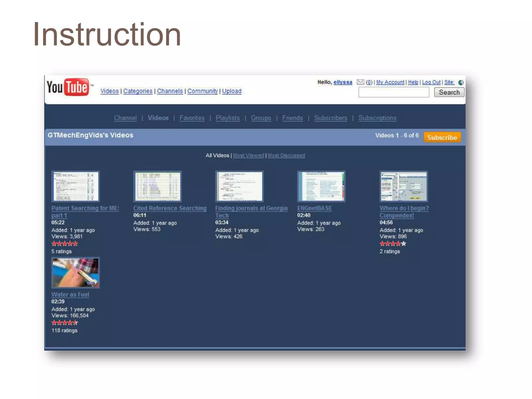Open Cited Reference Searching thumbnail
Viewport: 532px width, 399px height.
[x=157, y=186]
